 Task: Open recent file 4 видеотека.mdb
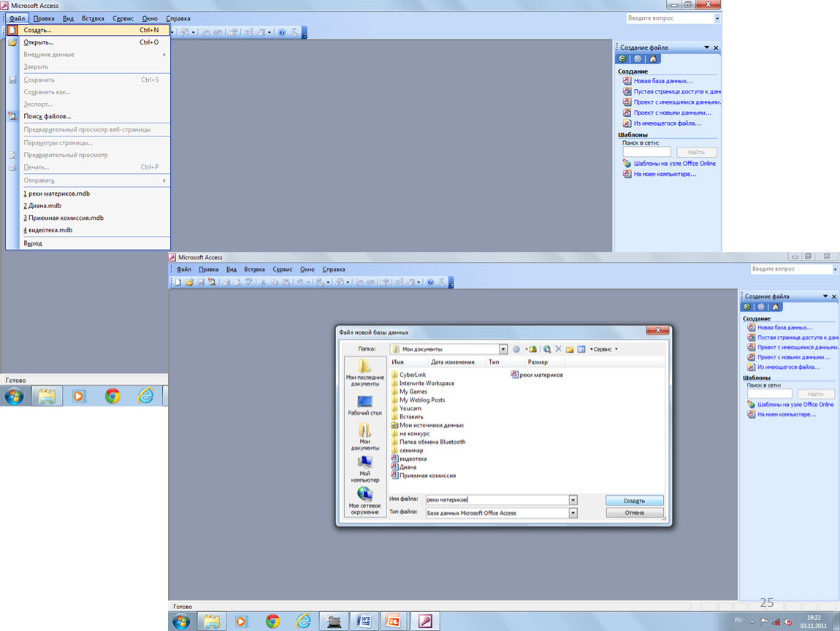click(x=88, y=230)
